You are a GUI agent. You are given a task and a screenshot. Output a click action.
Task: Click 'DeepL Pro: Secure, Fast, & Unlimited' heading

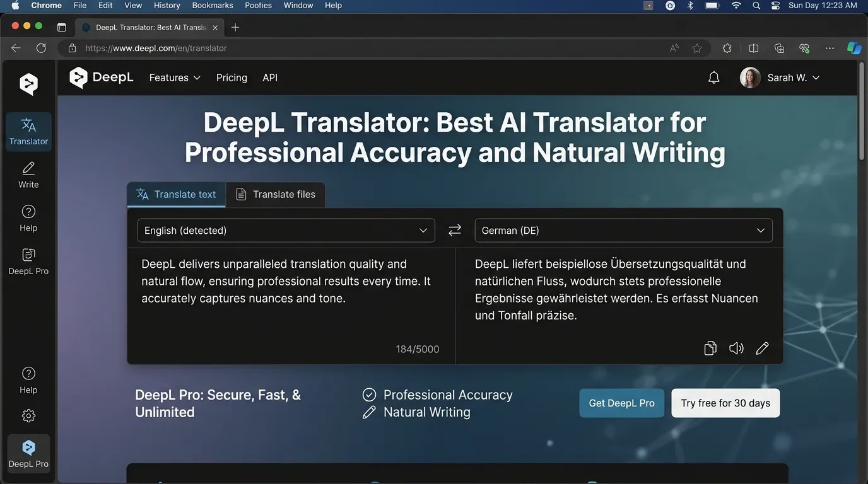coord(218,403)
